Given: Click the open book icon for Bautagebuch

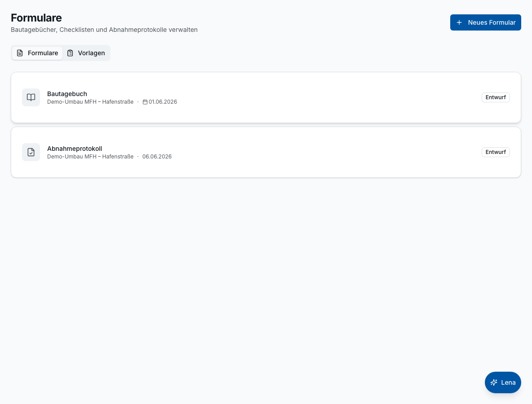Looking at the screenshot, I should [31, 97].
